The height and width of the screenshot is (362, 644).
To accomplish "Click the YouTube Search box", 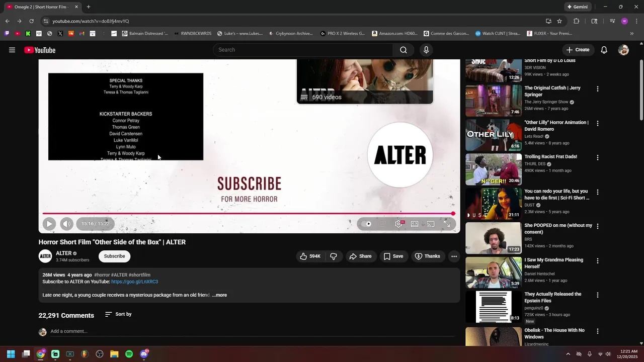I will (x=303, y=50).
